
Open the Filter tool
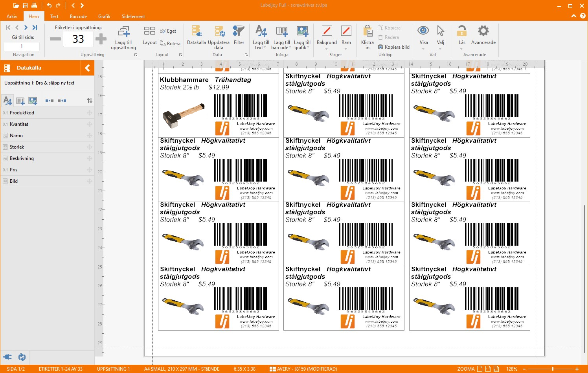click(239, 36)
